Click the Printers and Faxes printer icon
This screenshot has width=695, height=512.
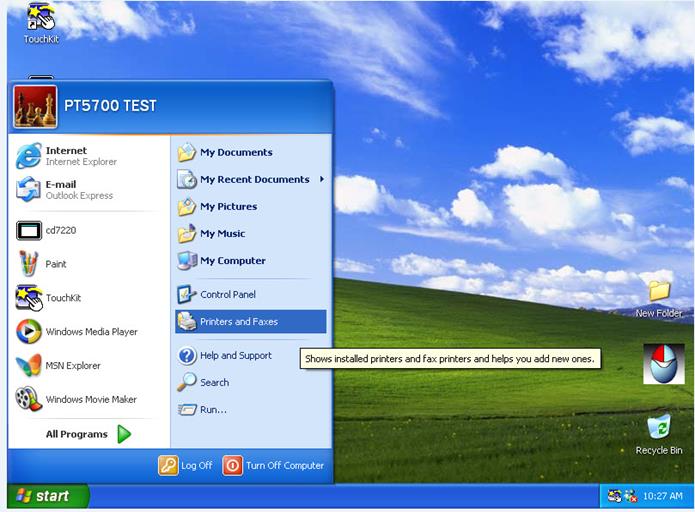pos(187,321)
